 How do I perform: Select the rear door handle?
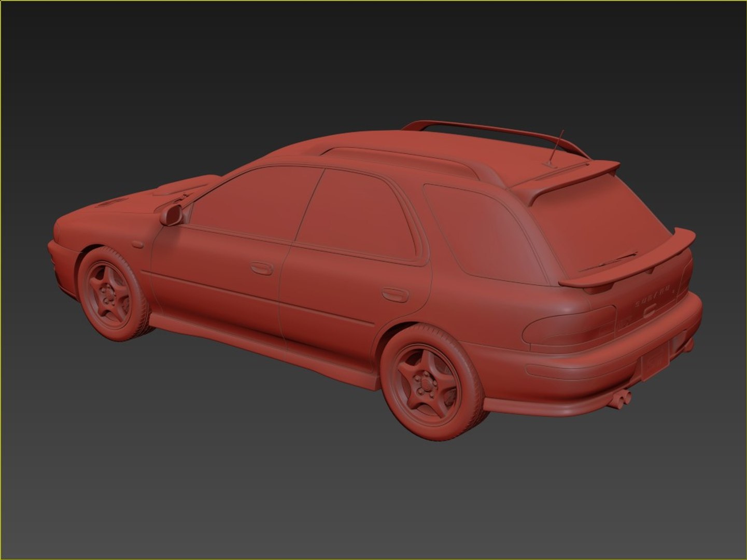tap(395, 295)
